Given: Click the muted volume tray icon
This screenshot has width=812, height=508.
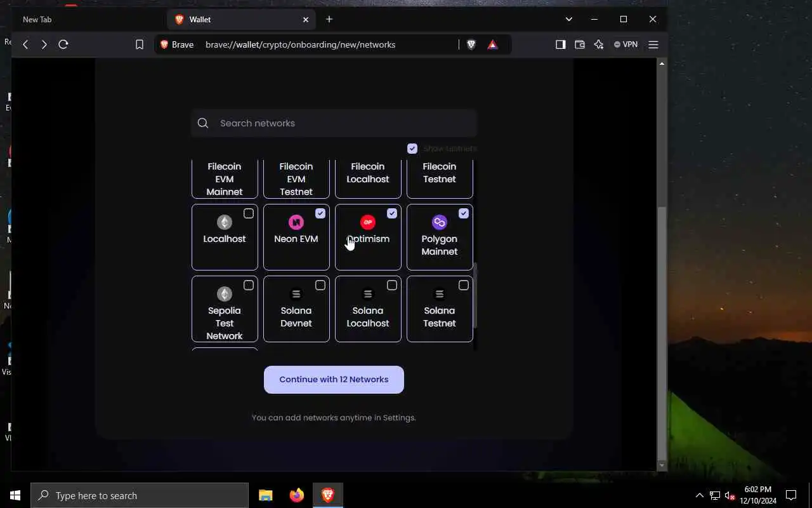Looking at the screenshot, I should pyautogui.click(x=730, y=495).
